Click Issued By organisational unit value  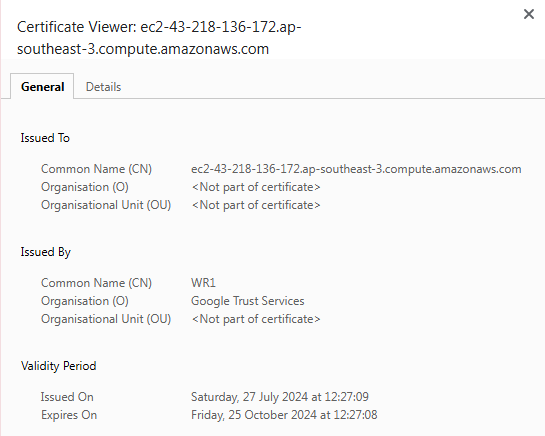point(256,319)
